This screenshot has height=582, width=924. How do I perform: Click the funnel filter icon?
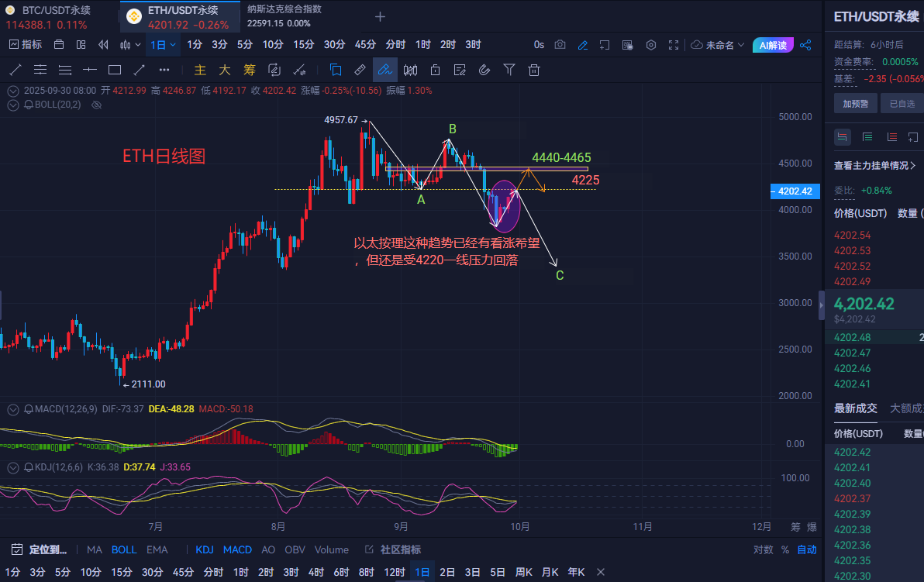click(x=509, y=70)
